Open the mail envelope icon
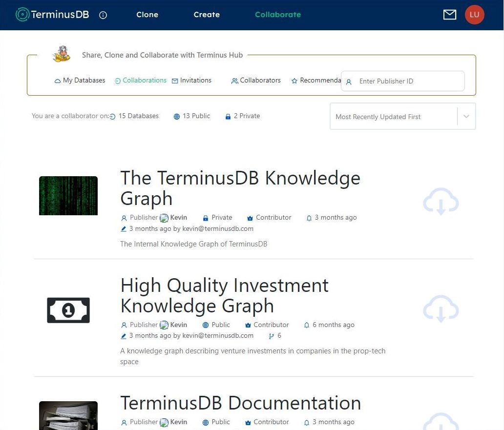504x430 pixels. (449, 15)
